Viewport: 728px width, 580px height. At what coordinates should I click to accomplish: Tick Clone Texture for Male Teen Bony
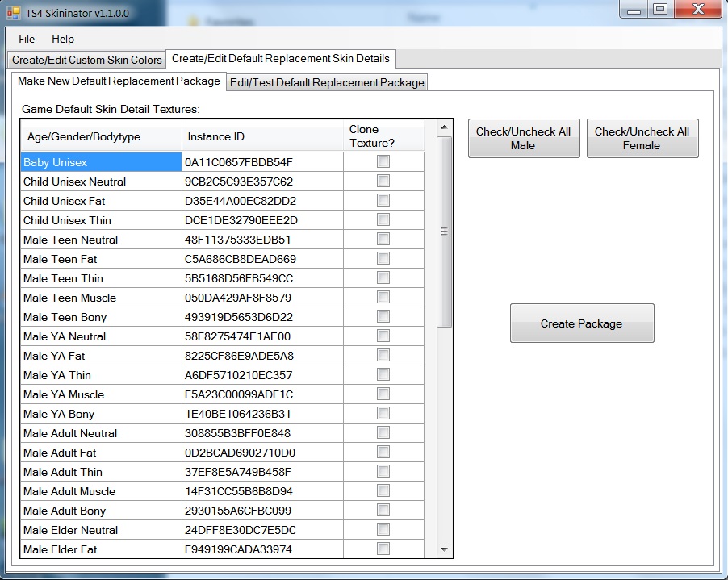(x=383, y=316)
